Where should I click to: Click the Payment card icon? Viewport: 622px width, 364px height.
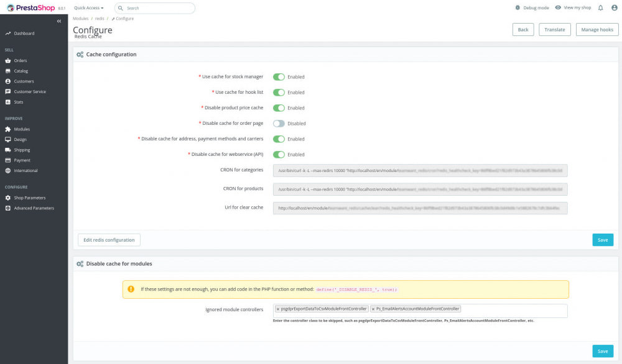(8, 160)
